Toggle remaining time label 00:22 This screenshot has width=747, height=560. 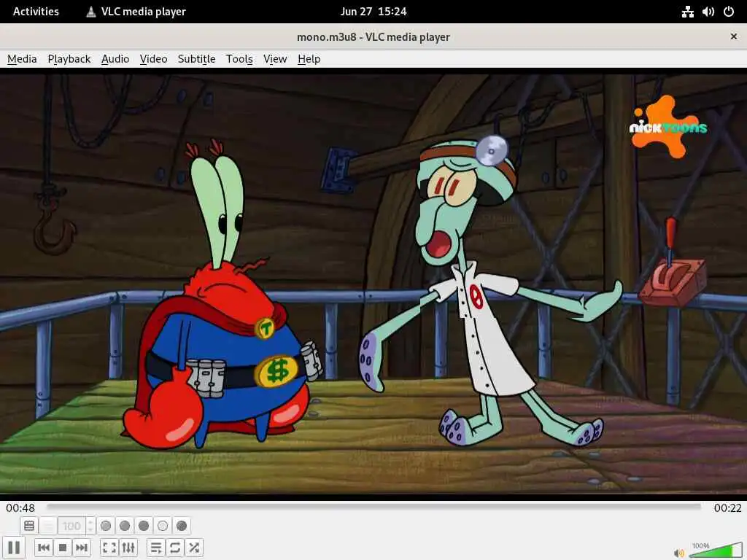[x=727, y=508]
